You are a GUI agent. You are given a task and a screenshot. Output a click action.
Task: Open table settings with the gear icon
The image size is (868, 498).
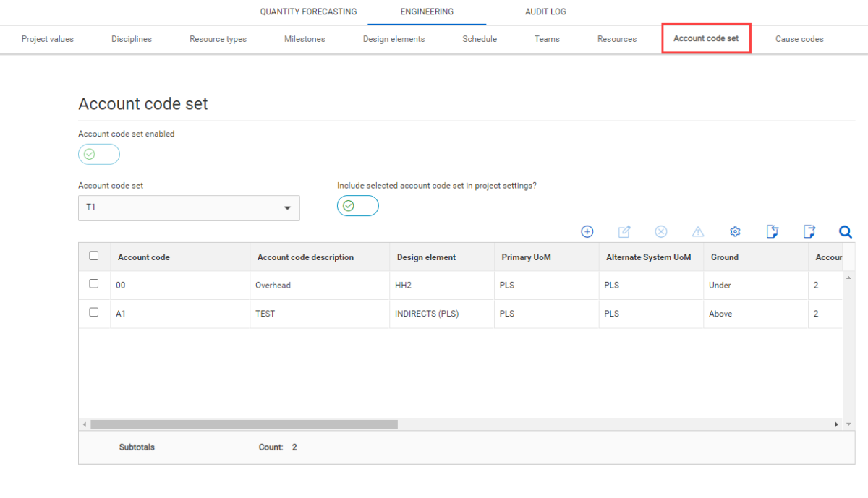pos(735,232)
